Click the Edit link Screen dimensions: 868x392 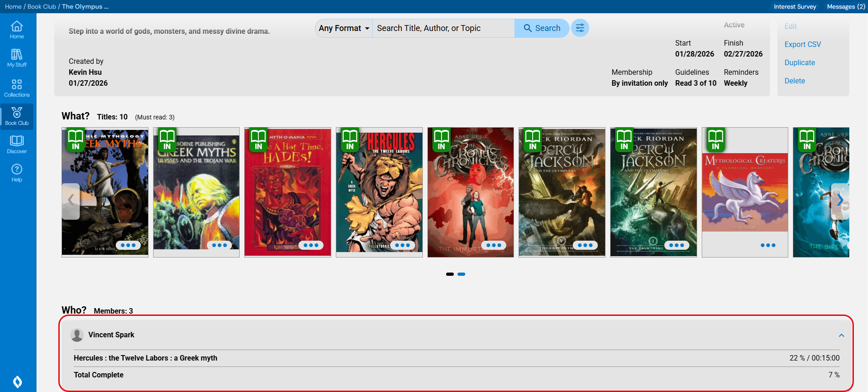[791, 26]
